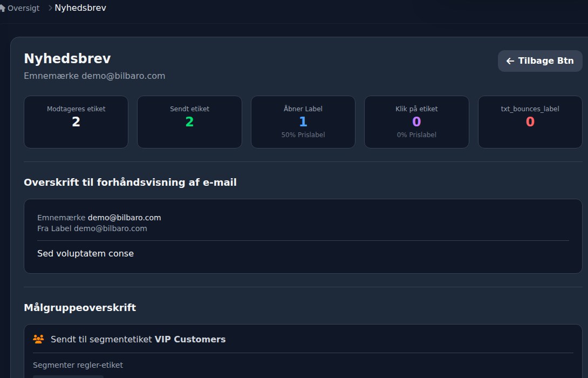Click the Sendt etiket green value 2
This screenshot has height=378, width=588.
click(190, 122)
